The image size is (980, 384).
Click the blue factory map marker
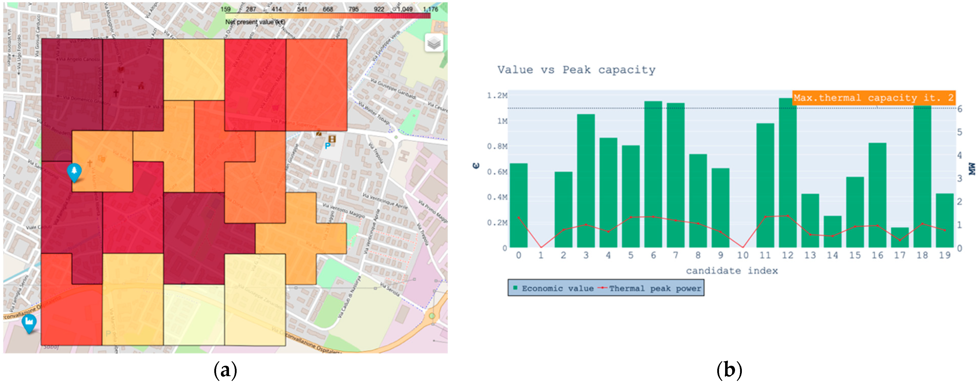pyautogui.click(x=29, y=322)
